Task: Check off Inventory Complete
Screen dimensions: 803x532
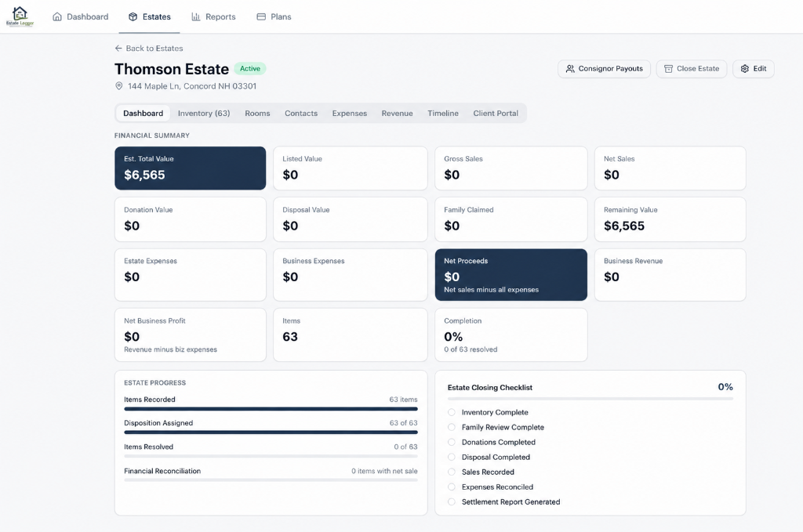Action: click(451, 412)
